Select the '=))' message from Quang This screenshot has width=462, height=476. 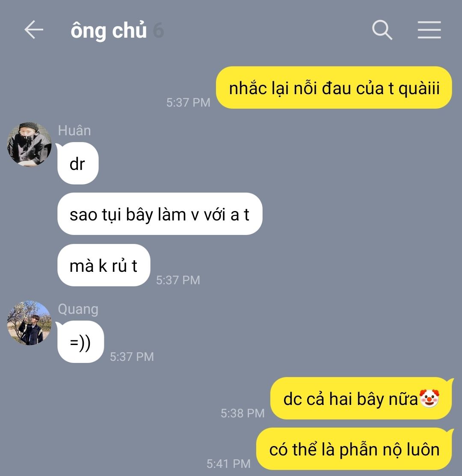(80, 342)
